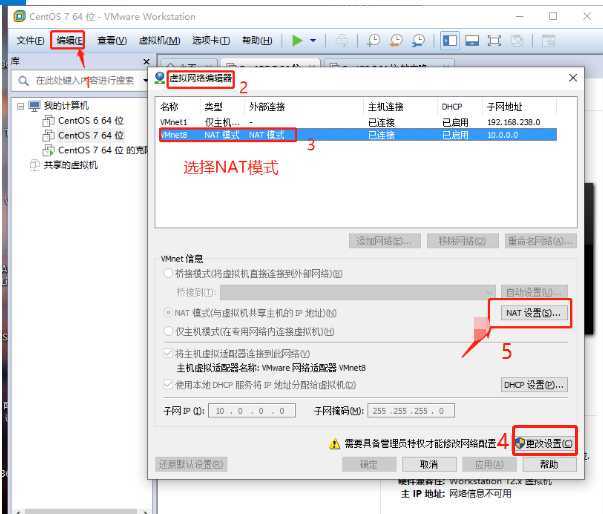Select the NAT 模式 radio button
This screenshot has width=603, height=514.
point(168,313)
